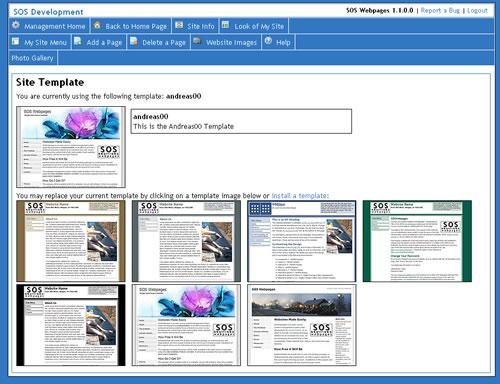Open Look of My Site
The image size is (500, 384).
pyautogui.click(x=259, y=26)
